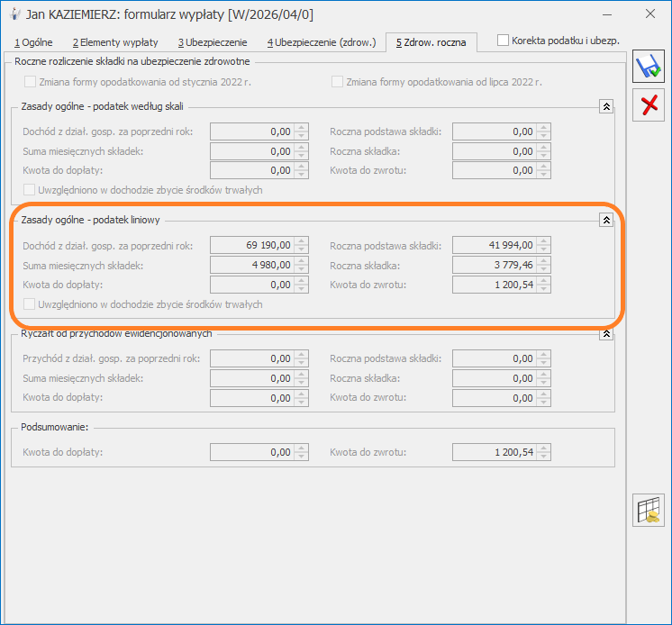Screen dimensions: 672x625
Task: Open the table with lock icon
Action: (648, 510)
